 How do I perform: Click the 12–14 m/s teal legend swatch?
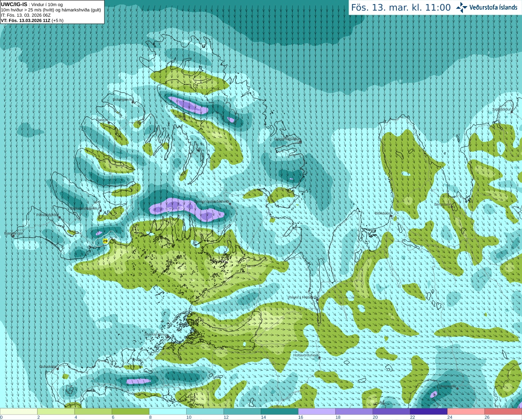[x=242, y=411]
